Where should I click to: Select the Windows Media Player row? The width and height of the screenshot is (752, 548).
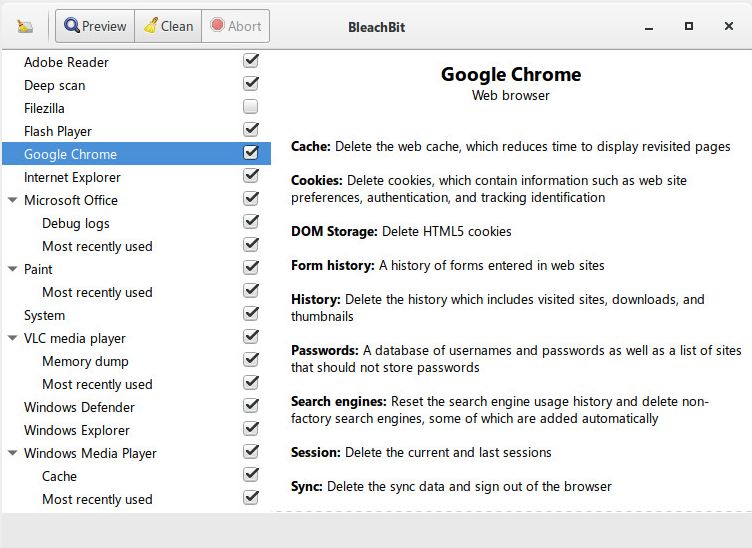(136, 454)
